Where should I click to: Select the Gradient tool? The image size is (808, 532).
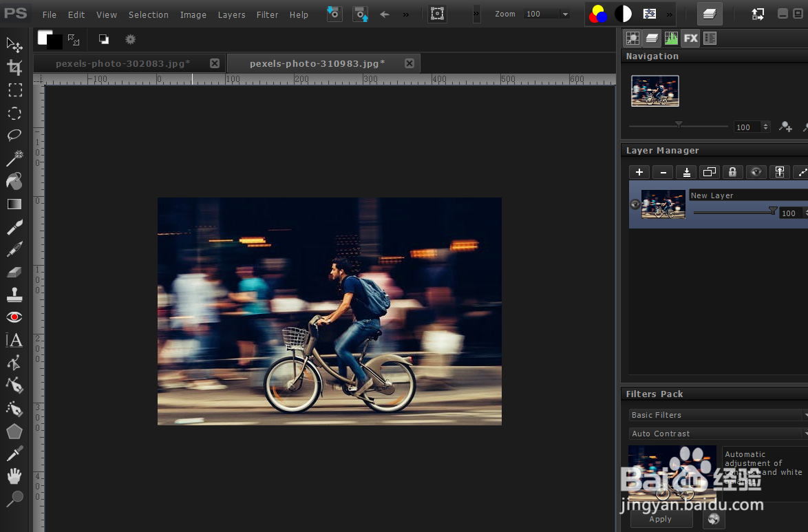coord(14,204)
